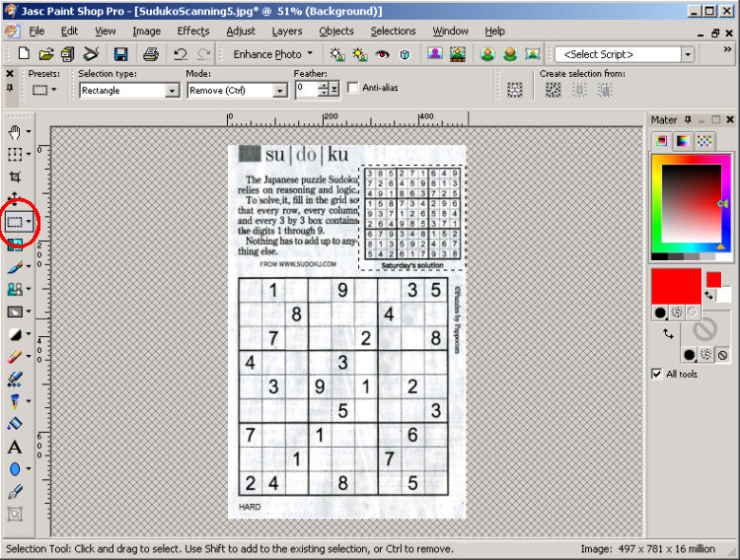Enable the Anti-alias checkbox

pyautogui.click(x=353, y=89)
